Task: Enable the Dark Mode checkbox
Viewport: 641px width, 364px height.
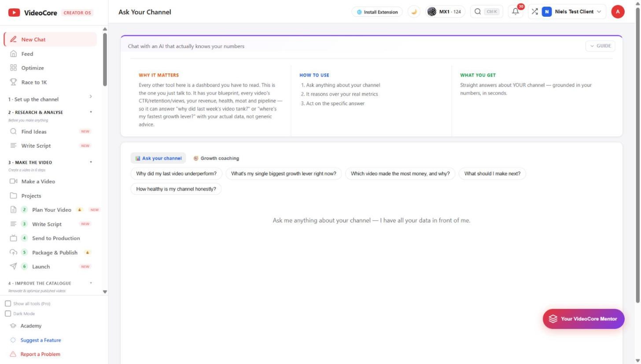Action: coord(8,314)
